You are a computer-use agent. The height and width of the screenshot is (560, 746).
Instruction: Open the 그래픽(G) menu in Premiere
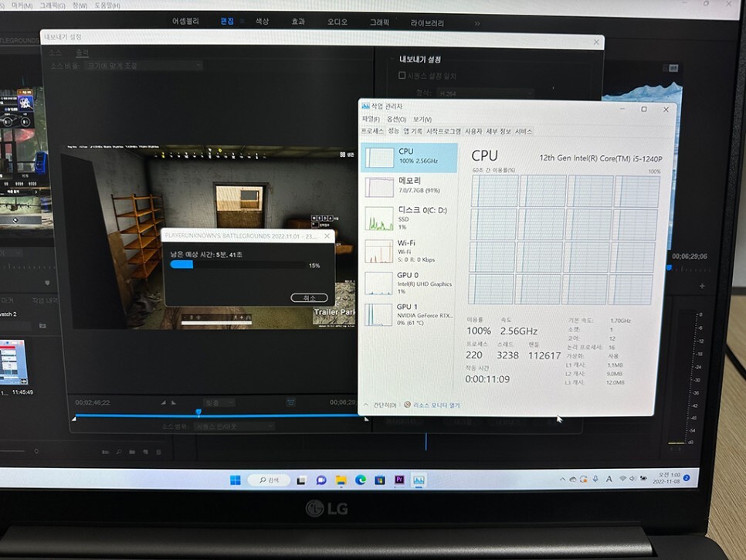(x=53, y=5)
